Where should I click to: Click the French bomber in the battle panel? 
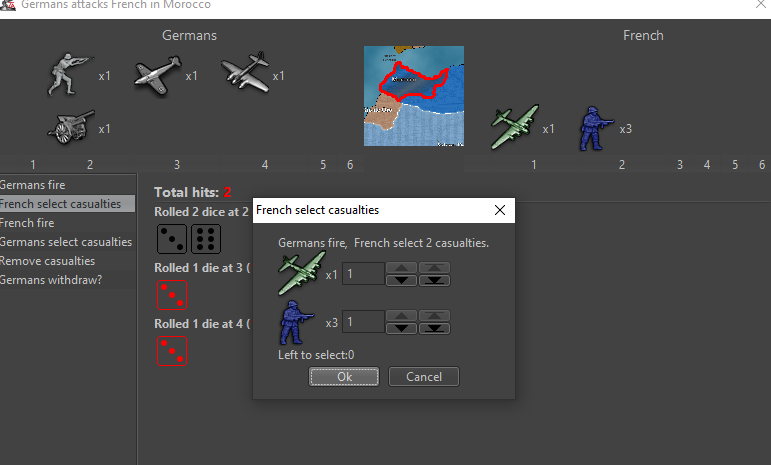515,127
